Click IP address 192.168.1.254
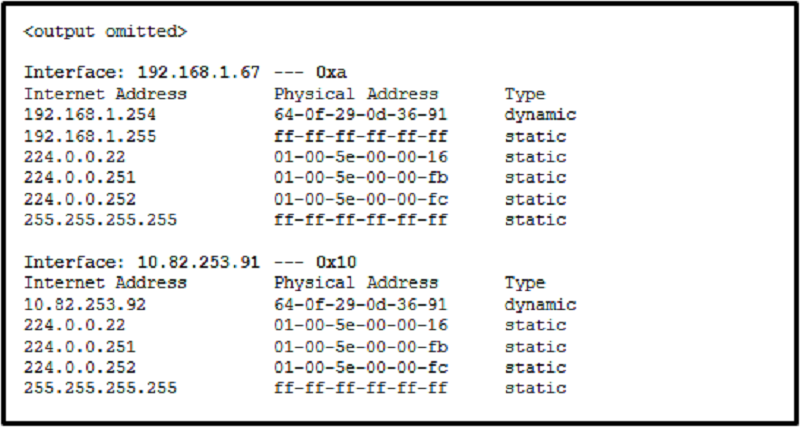The image size is (800, 427). pos(90,114)
